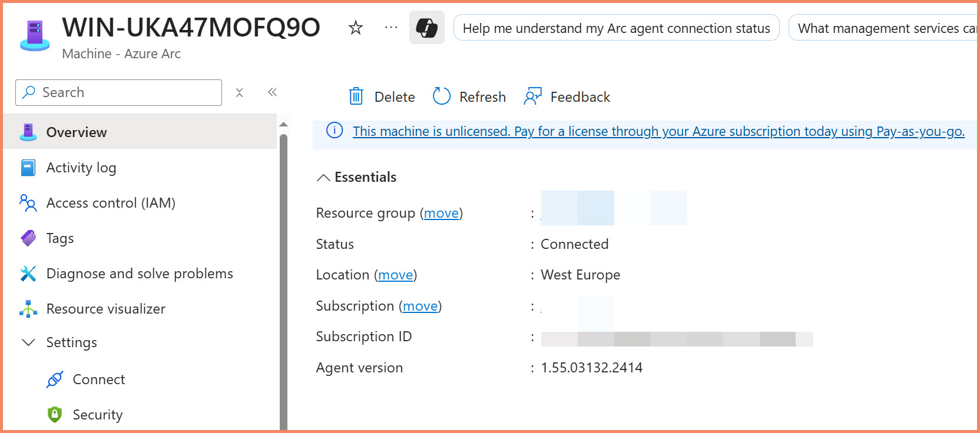Click the Connected status value

point(574,244)
